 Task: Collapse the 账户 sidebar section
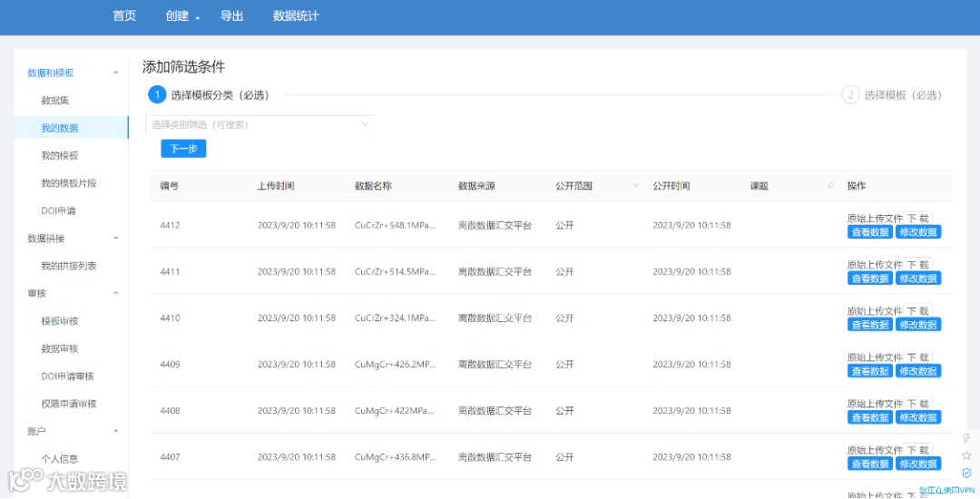click(x=115, y=431)
